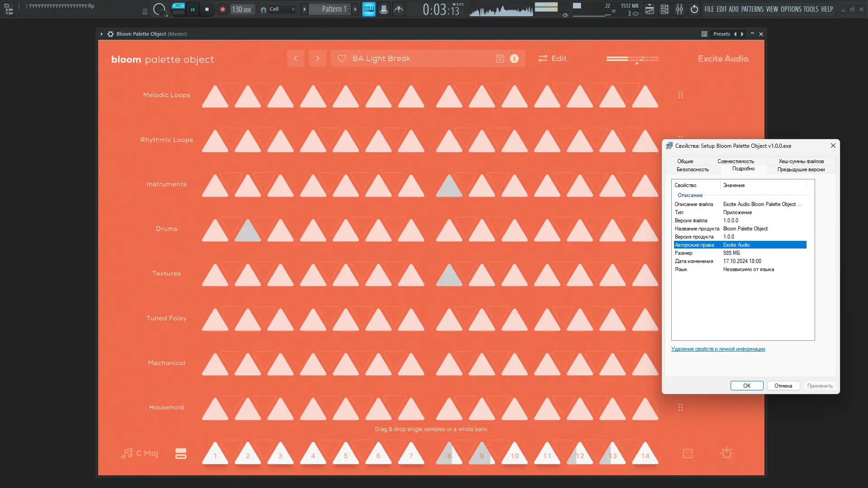The width and height of the screenshot is (868, 488).
Task: Open the plugin settings gear icon
Action: tap(110, 34)
